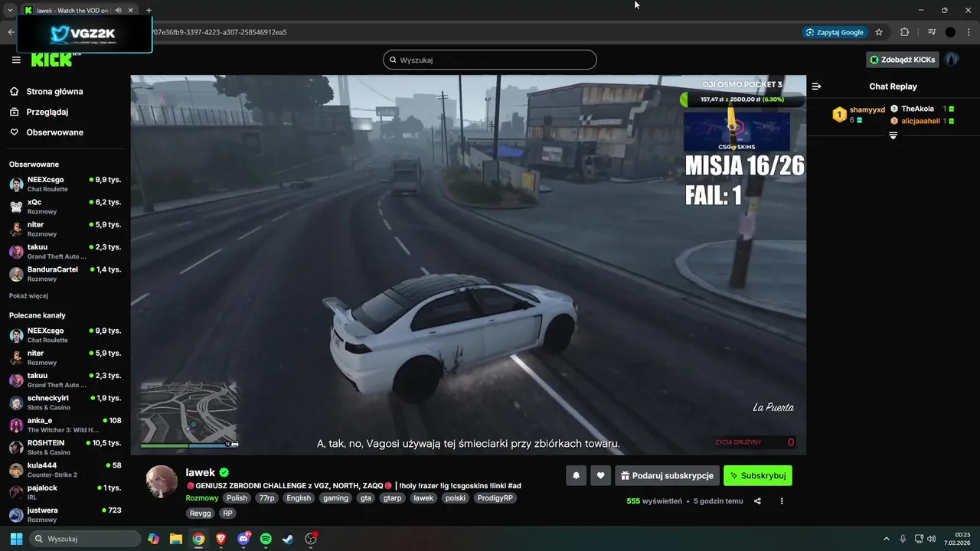Open Chrome profile avatar
The width and height of the screenshot is (980, 551).
coord(950,32)
